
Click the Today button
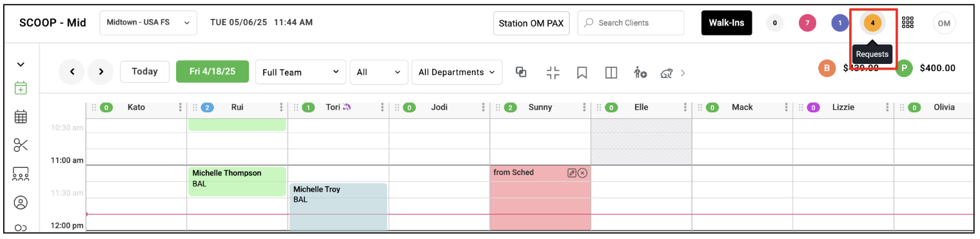pos(144,72)
